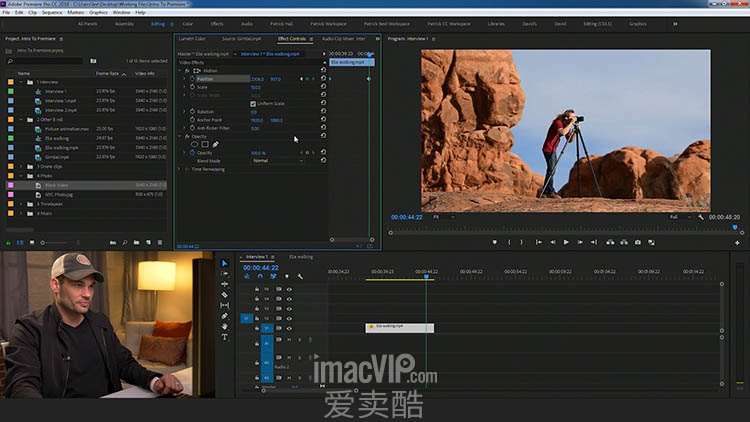
Task: Pick the Pen tool in timeline toolbar
Action: 224,316
